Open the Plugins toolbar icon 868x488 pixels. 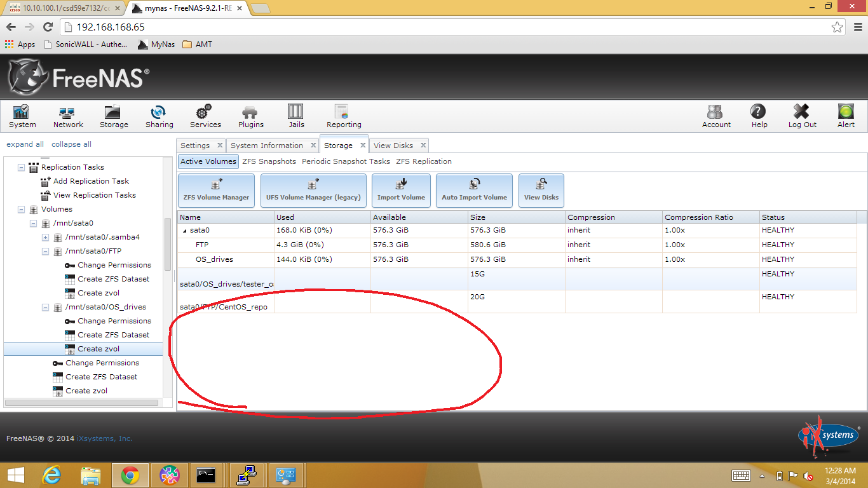click(251, 117)
